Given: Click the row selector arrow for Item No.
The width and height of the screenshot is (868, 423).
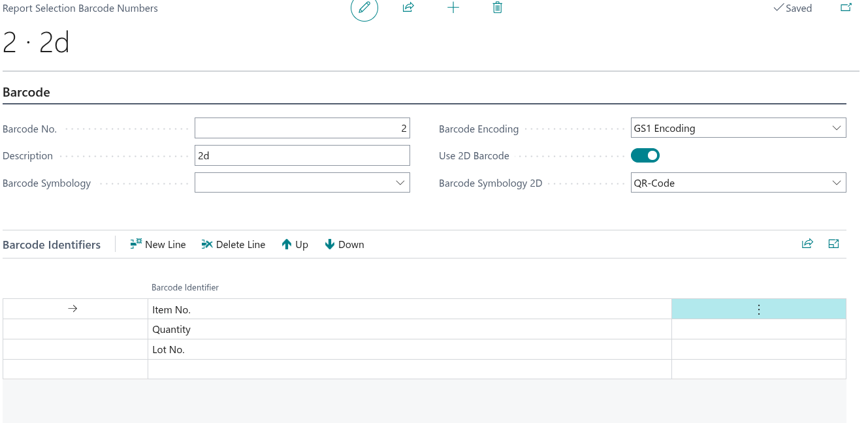Looking at the screenshot, I should click(x=73, y=309).
